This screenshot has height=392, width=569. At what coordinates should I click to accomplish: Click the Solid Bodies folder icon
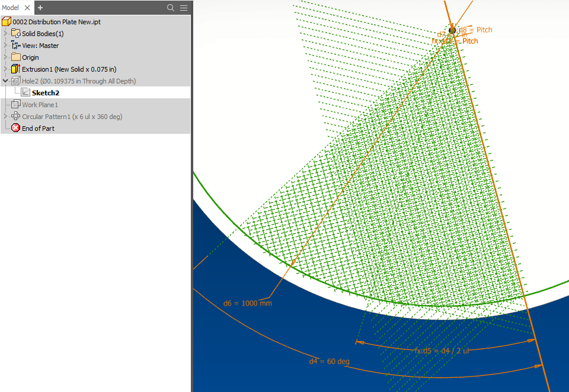point(16,33)
